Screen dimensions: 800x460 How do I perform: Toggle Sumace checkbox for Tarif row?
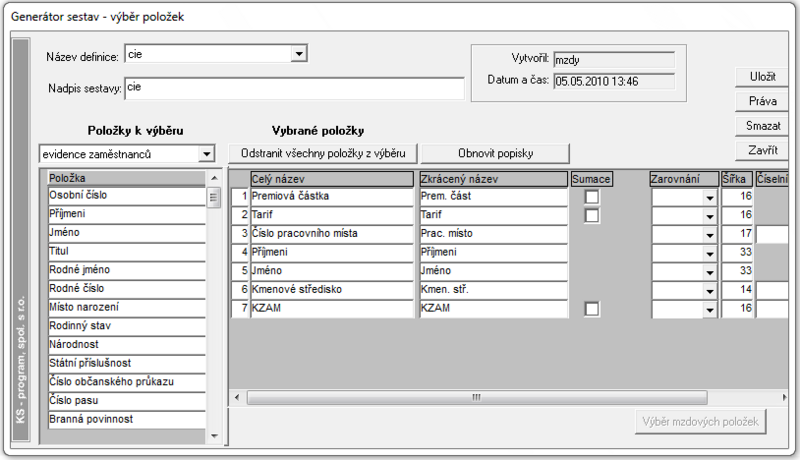592,215
